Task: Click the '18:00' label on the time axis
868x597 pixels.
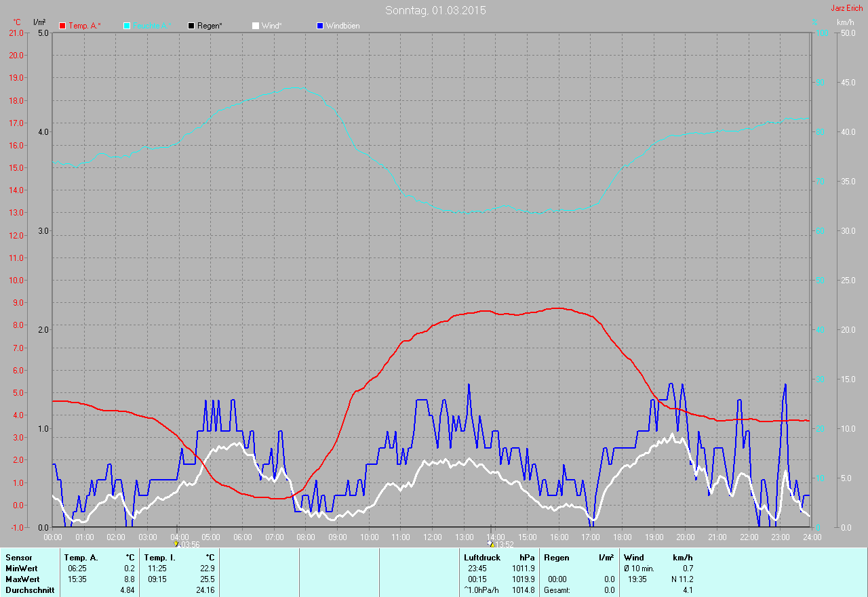Action: (x=622, y=537)
